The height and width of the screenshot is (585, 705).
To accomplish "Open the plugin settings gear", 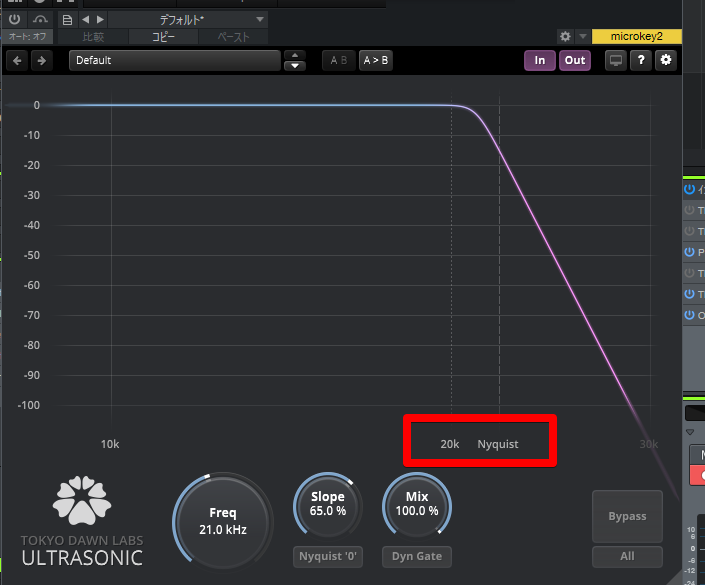I will 666,60.
